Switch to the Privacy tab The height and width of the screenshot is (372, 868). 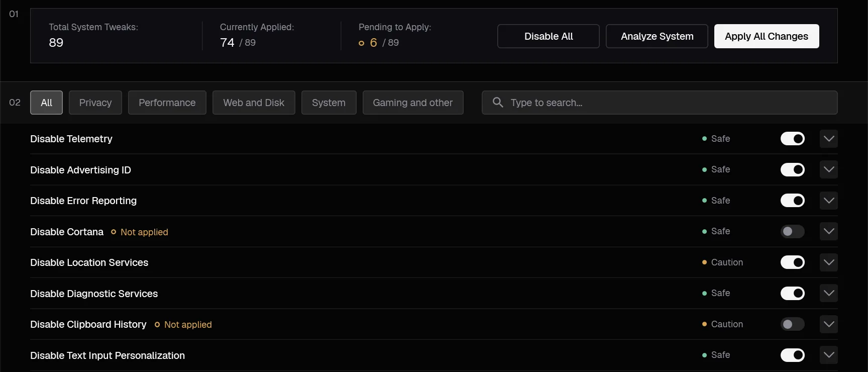[x=95, y=103]
